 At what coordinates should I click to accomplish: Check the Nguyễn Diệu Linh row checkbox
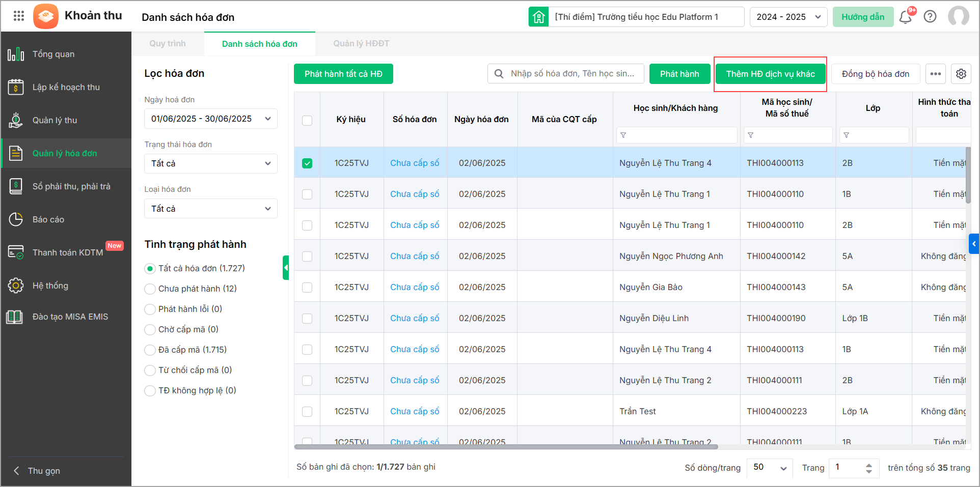pyautogui.click(x=307, y=319)
